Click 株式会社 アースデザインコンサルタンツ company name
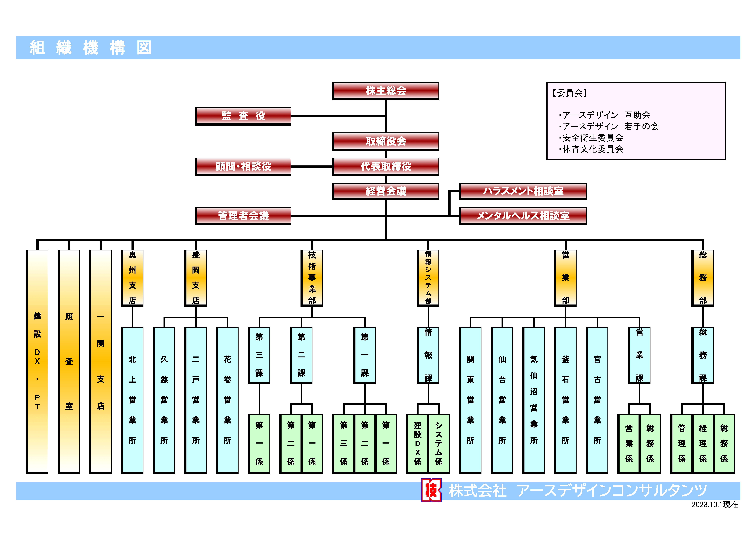The image size is (756, 535). pyautogui.click(x=578, y=491)
